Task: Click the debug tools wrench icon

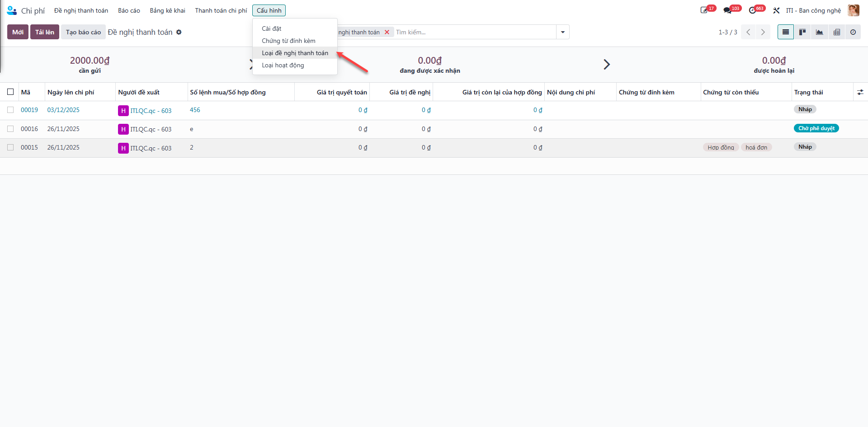Action: [x=776, y=10]
